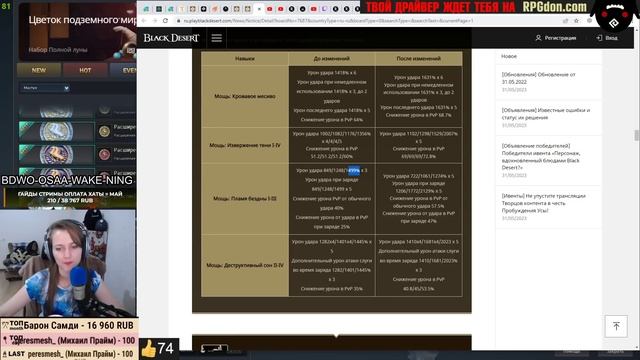The image size is (640, 360).
Task: Click the Мощь: Пламя бездны I-III cell
Action: pos(245,198)
